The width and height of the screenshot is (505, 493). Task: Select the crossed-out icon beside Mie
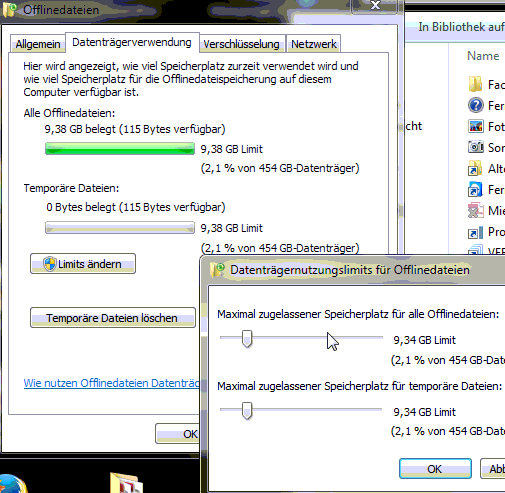(x=476, y=210)
